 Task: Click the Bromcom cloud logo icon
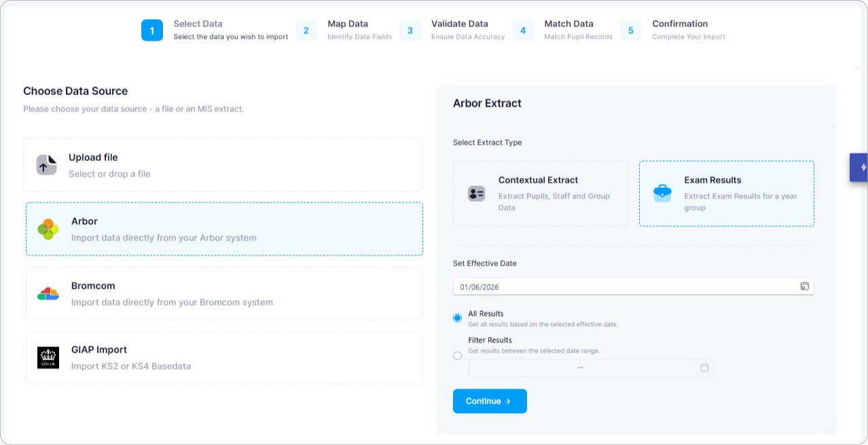[48, 293]
